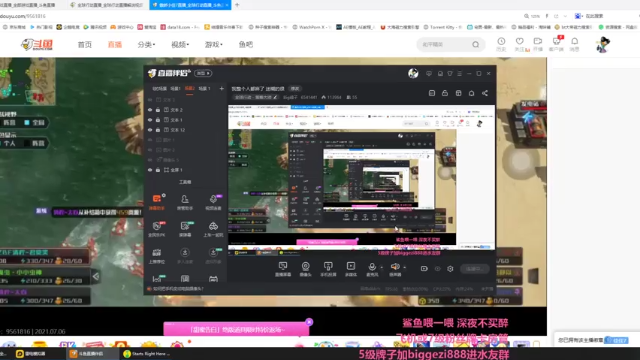The height and width of the screenshot is (360, 640).
Task: Open the 直播 live nav item
Action: (x=115, y=44)
